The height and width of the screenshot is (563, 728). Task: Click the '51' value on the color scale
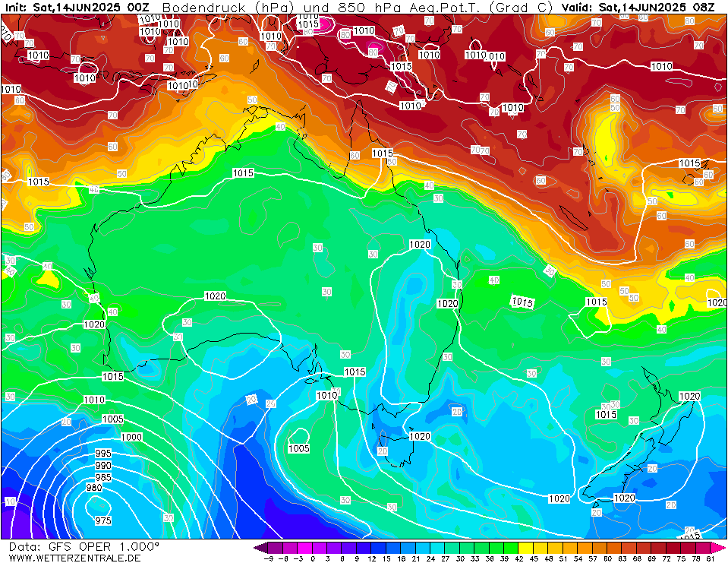point(563,558)
